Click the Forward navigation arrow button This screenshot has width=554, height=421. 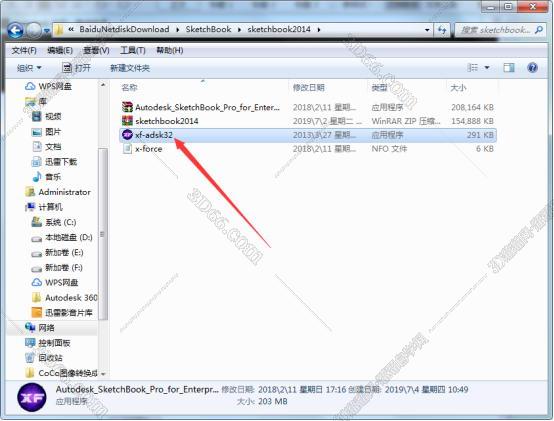point(34,31)
